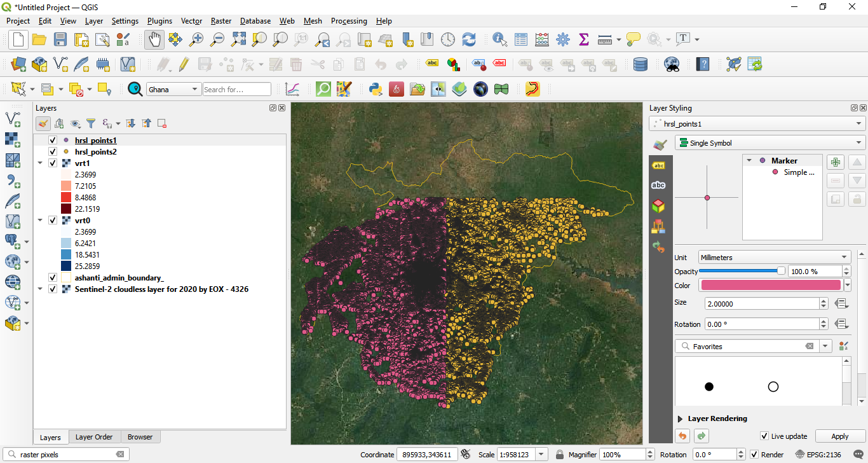Click the filter legend funnel icon
The image size is (868, 463).
[x=91, y=123]
